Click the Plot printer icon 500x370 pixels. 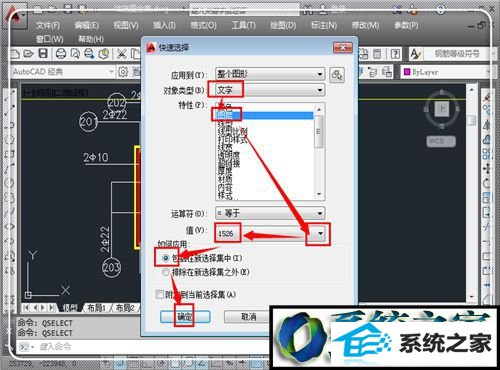point(61,54)
